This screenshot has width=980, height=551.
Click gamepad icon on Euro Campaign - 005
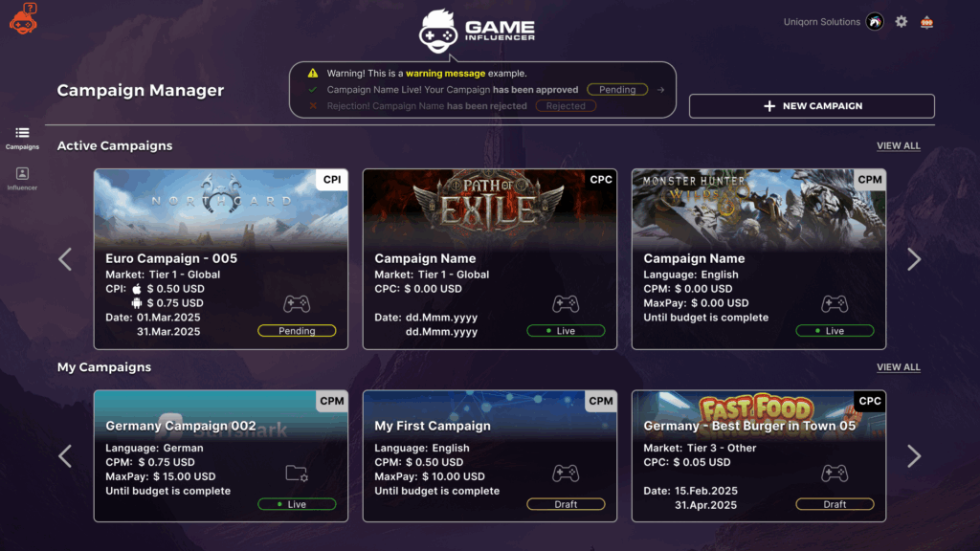click(x=297, y=303)
